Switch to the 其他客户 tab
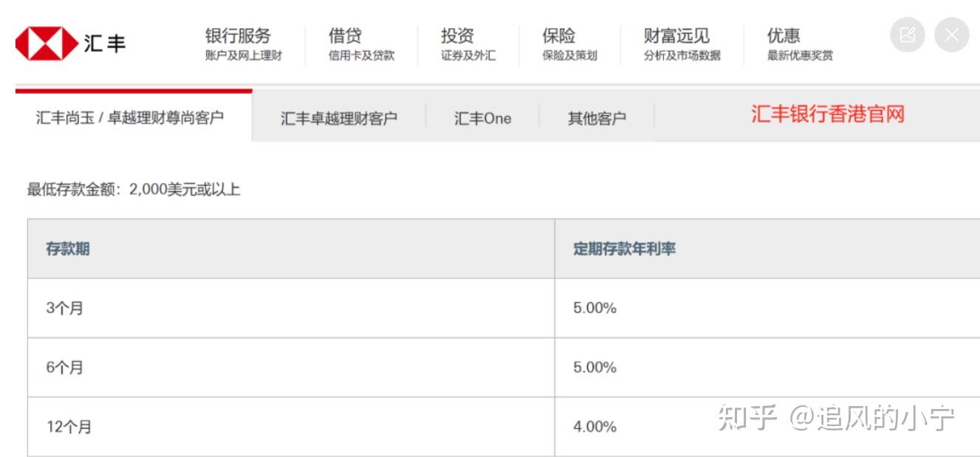The height and width of the screenshot is (457, 980). point(594,118)
